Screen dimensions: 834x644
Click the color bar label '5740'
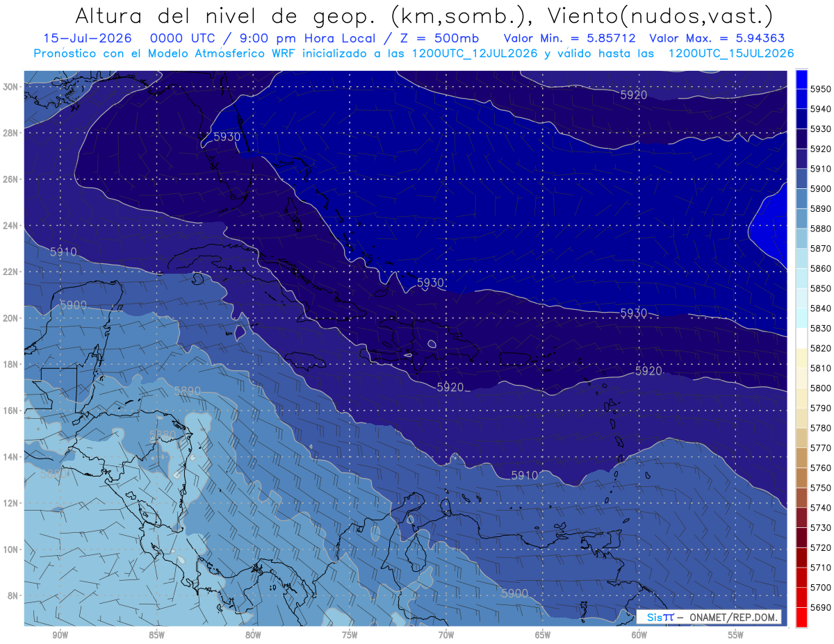(x=821, y=508)
